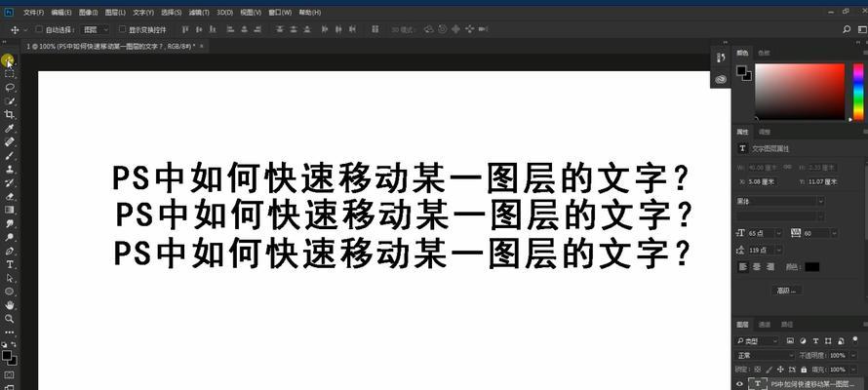Filter layers by adjustment layer icon

(803, 341)
